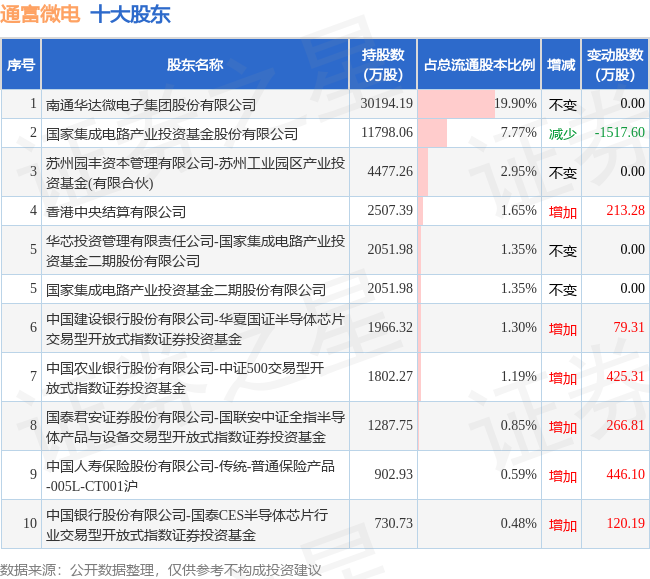This screenshot has width=650, height=579.
Task: Click holding value 4477.26
Action: pyautogui.click(x=390, y=171)
